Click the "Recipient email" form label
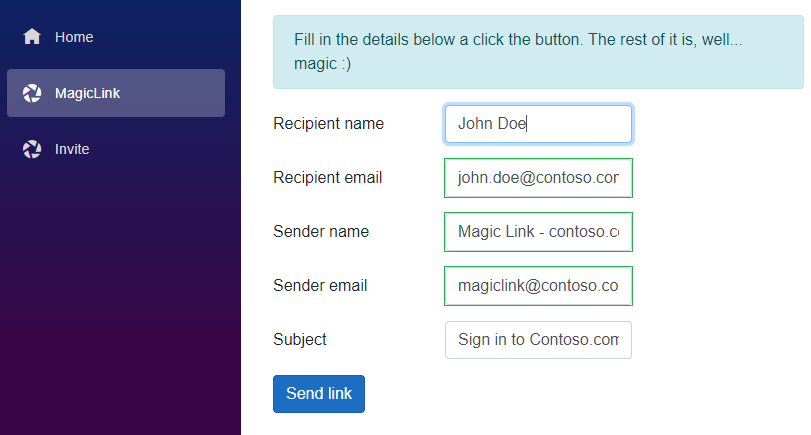 pyautogui.click(x=327, y=178)
